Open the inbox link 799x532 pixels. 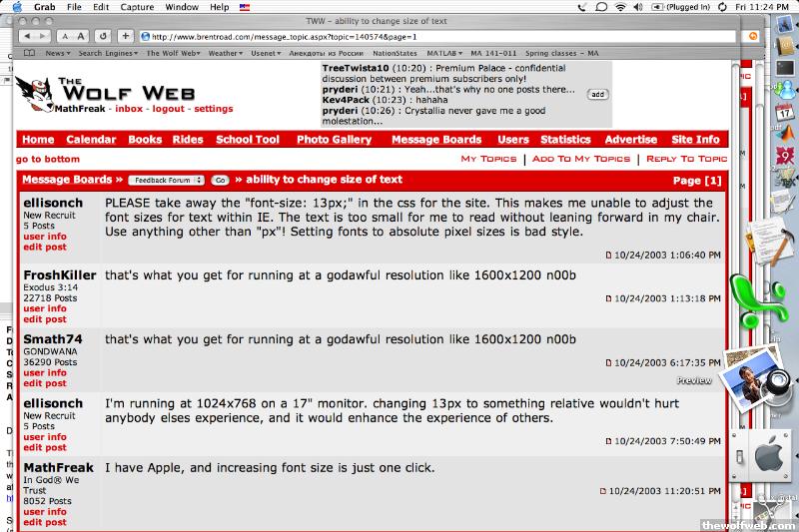coord(129,109)
